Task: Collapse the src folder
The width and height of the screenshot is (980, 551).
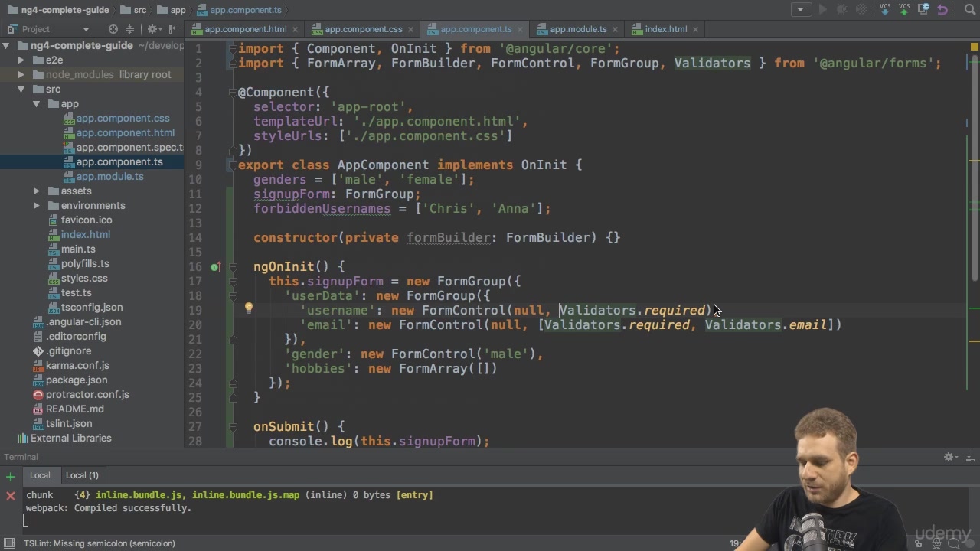Action: point(21,89)
